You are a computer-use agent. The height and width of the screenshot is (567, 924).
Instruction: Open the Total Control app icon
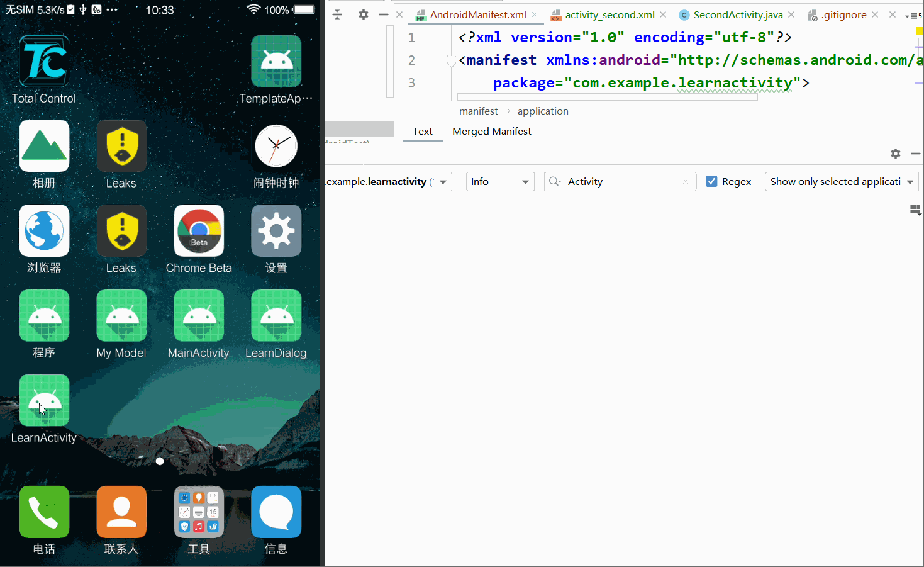tap(44, 62)
